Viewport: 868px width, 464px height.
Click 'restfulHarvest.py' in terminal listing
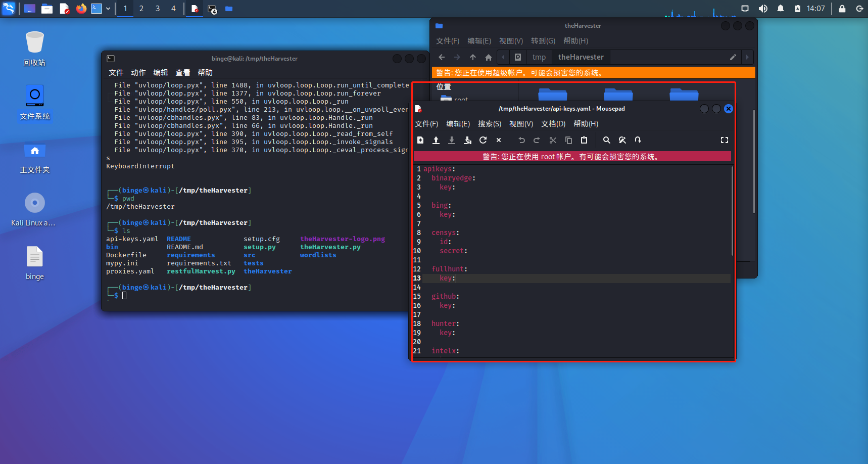tap(201, 271)
